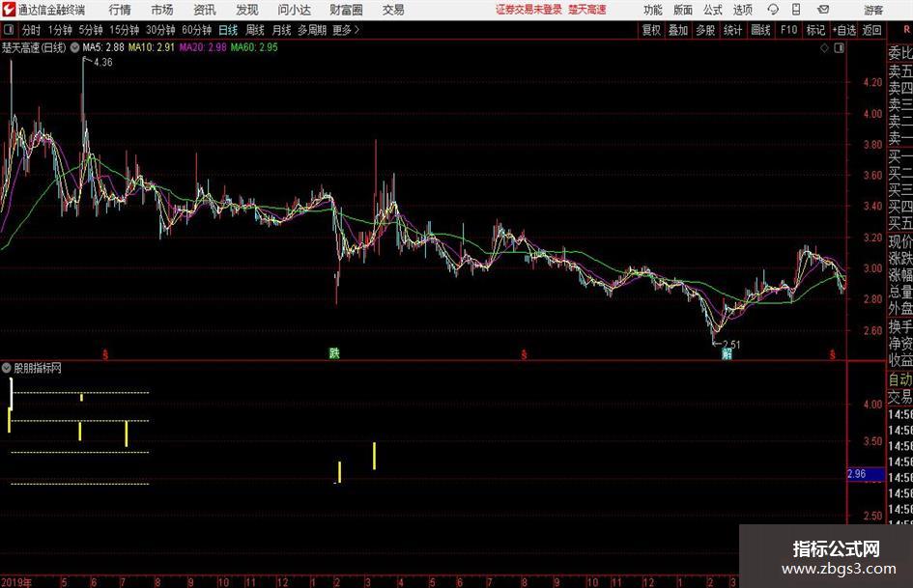Switch to the 1分钟 period tab
Screen dimensions: 913x588
pyautogui.click(x=60, y=30)
